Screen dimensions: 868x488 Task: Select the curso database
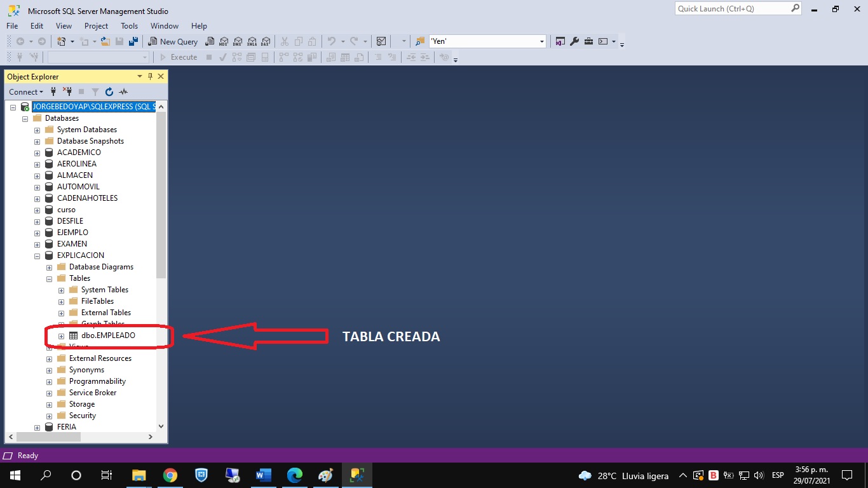coord(66,210)
